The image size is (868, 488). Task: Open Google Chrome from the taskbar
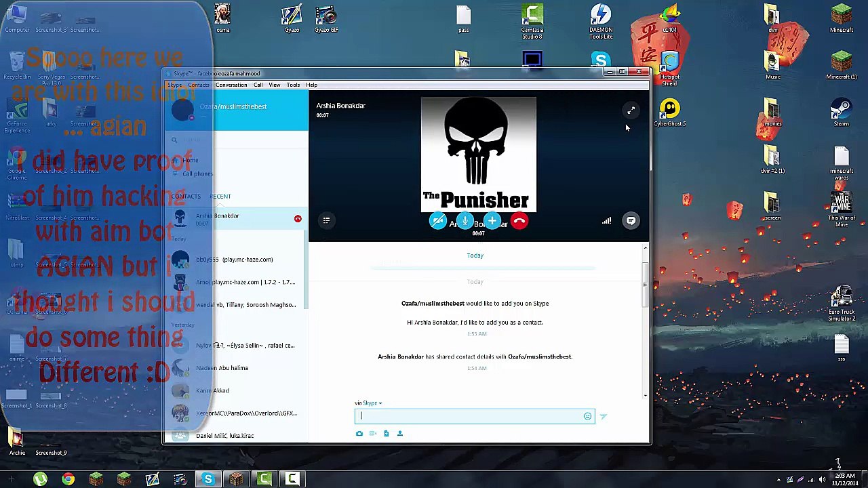point(68,480)
